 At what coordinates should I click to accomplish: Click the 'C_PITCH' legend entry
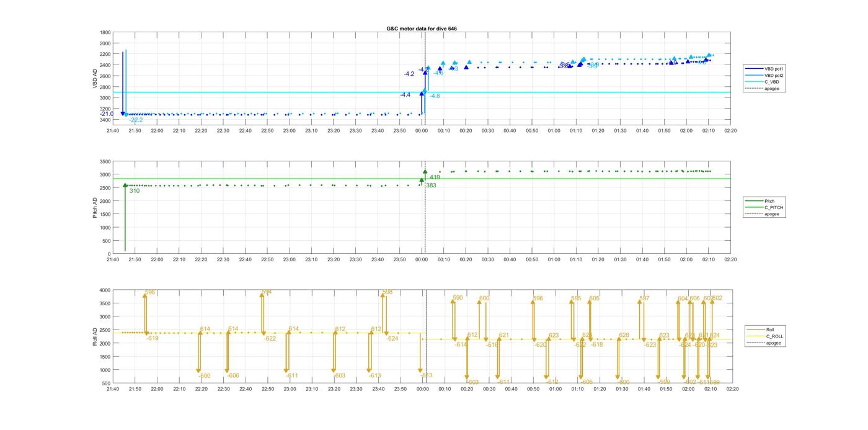coord(774,208)
